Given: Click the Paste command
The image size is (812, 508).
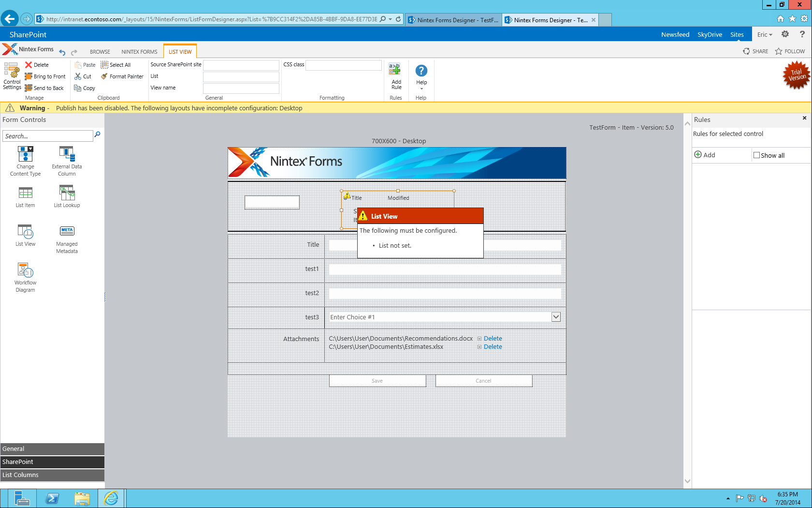Looking at the screenshot, I should [85, 65].
